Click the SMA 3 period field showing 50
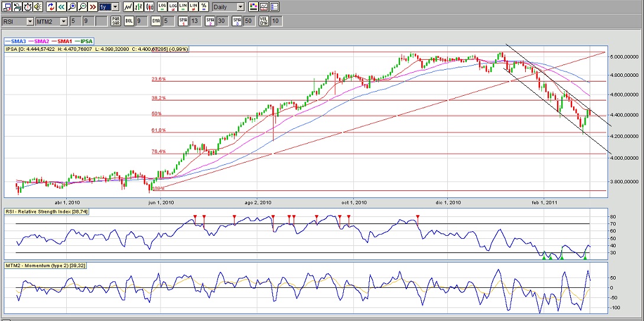The width and height of the screenshot is (644, 321). point(248,21)
